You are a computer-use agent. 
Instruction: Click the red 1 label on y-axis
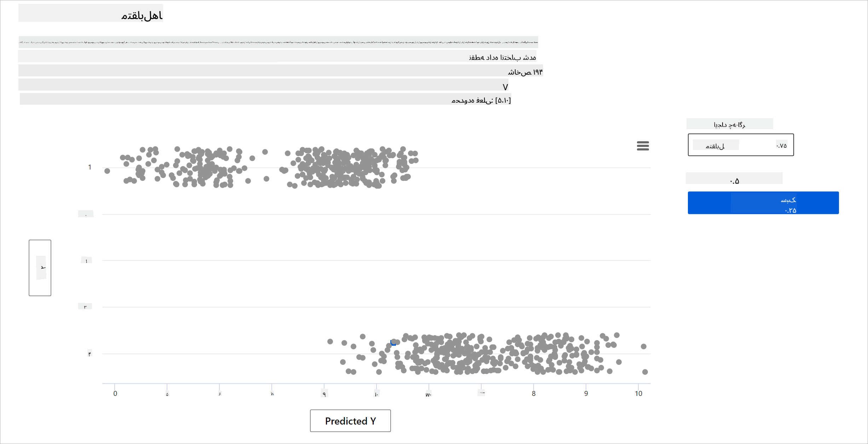click(90, 167)
